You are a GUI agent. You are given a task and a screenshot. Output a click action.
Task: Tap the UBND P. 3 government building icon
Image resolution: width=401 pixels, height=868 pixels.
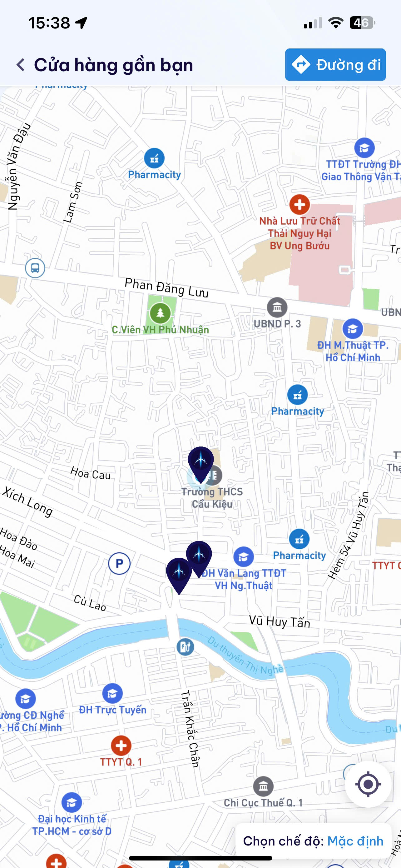pos(277,307)
